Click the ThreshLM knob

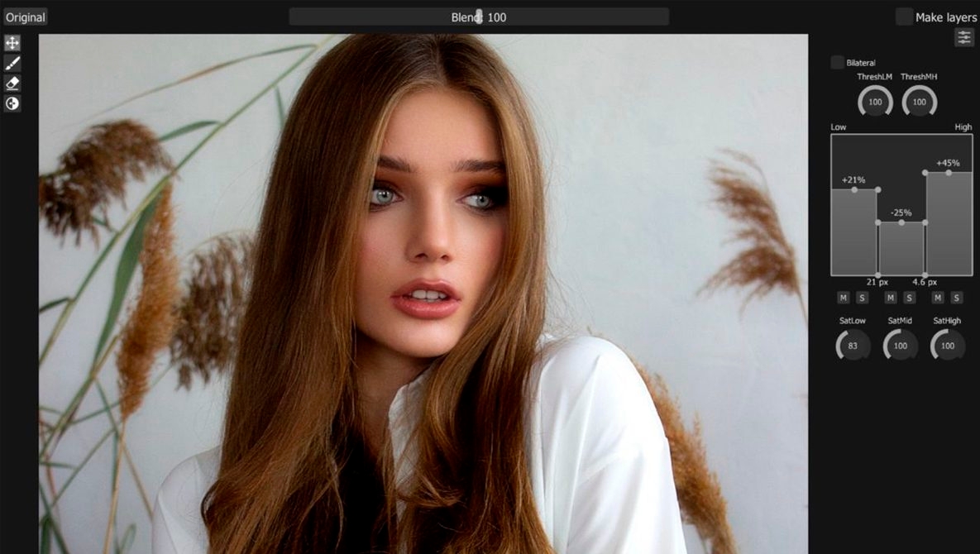[874, 102]
